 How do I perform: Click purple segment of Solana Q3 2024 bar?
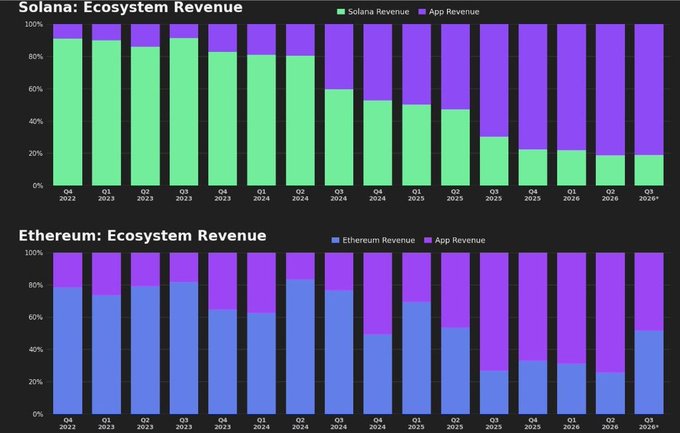pos(339,57)
